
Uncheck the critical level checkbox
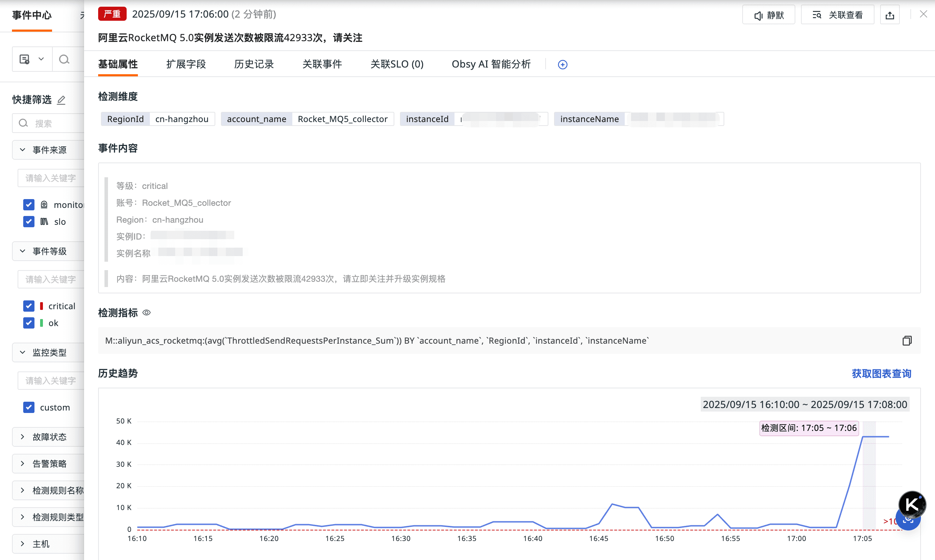29,306
